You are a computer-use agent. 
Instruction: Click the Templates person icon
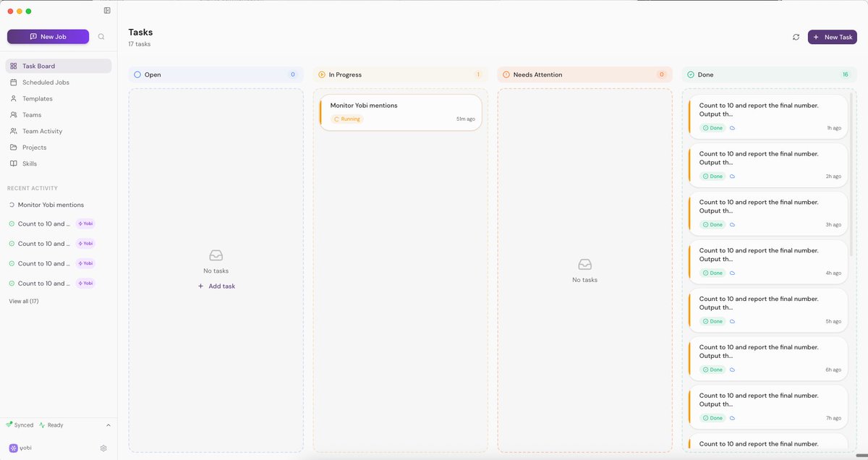[14, 98]
